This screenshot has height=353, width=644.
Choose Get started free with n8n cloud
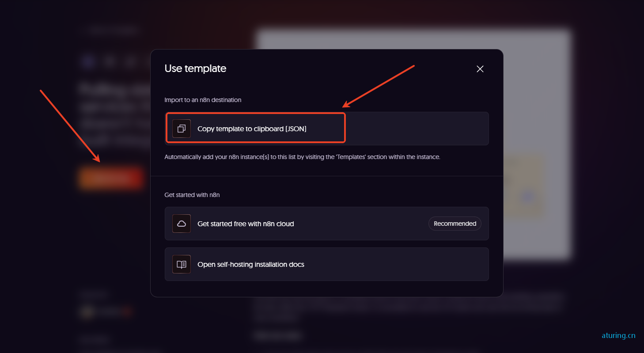[x=327, y=224]
